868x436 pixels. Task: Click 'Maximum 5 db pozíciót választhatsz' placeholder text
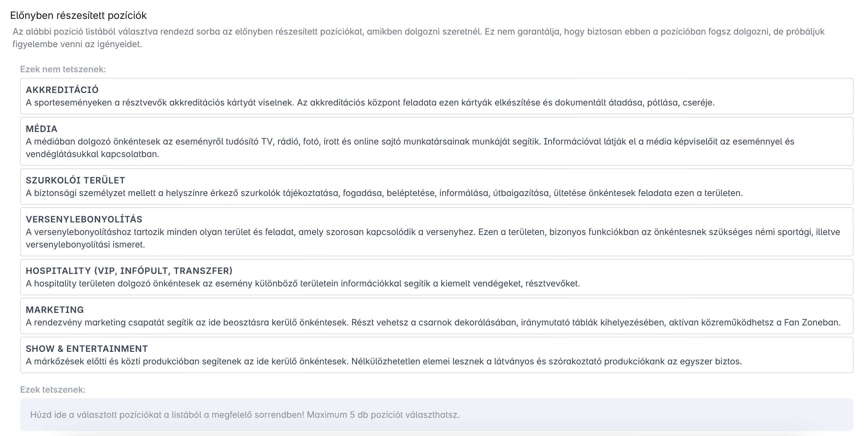pos(383,415)
